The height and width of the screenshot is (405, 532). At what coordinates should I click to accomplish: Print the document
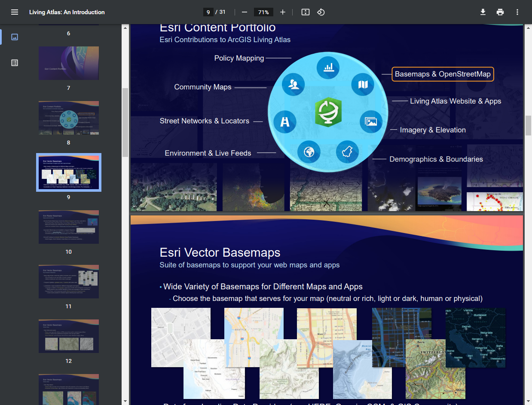tap(500, 12)
